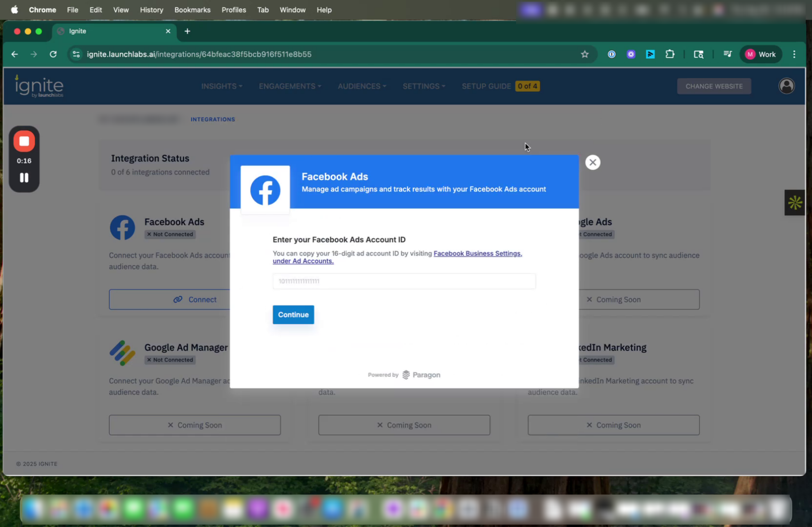Open the AUDIENCES dropdown
812x527 pixels.
pos(361,86)
